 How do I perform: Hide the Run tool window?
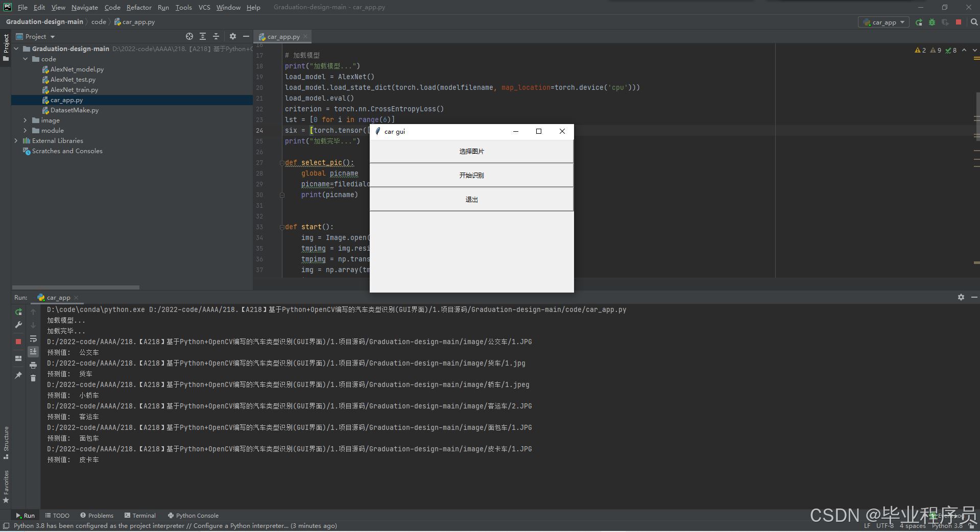pyautogui.click(x=974, y=297)
